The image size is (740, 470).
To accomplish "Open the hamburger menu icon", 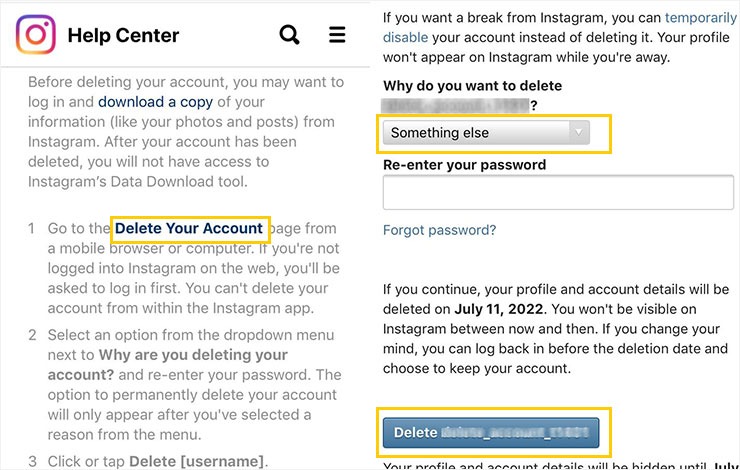I will click(x=337, y=34).
